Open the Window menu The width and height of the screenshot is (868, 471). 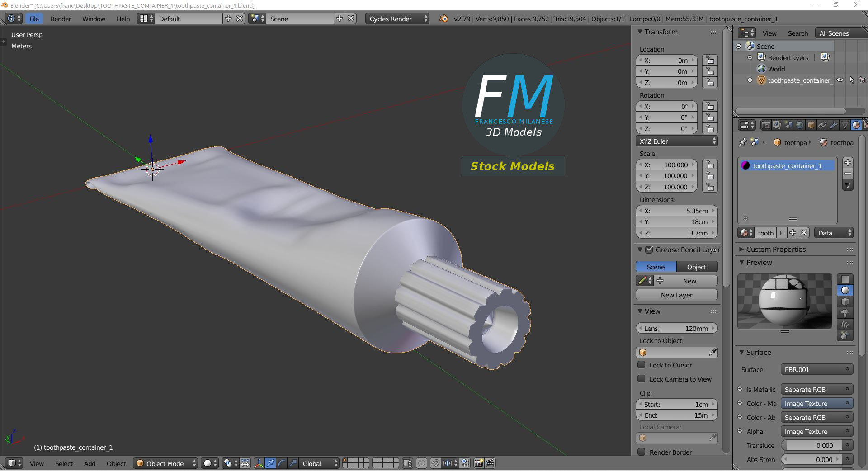tap(94, 19)
